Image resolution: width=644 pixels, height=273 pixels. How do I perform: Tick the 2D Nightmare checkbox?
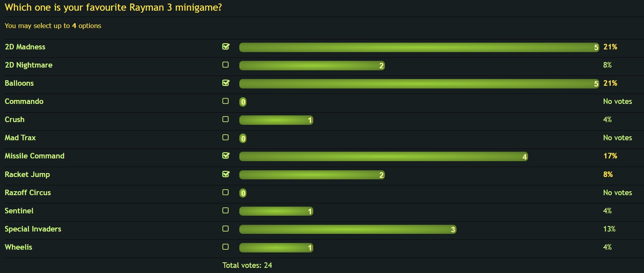tap(225, 65)
